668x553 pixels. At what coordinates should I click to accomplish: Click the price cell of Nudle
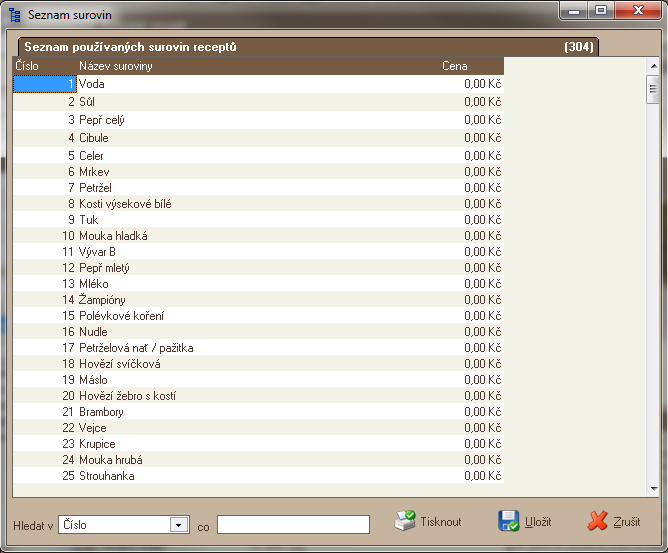(472, 331)
